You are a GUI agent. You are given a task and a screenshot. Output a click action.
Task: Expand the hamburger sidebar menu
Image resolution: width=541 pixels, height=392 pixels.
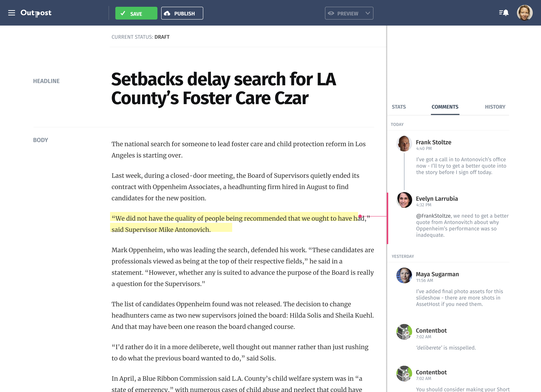pyautogui.click(x=11, y=12)
